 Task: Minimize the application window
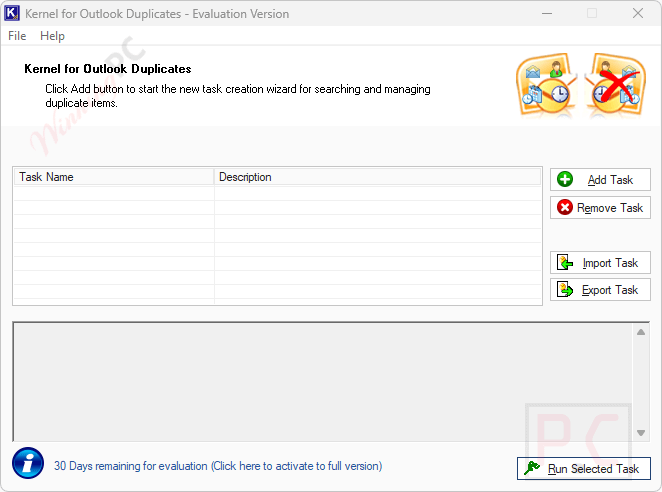[547, 14]
